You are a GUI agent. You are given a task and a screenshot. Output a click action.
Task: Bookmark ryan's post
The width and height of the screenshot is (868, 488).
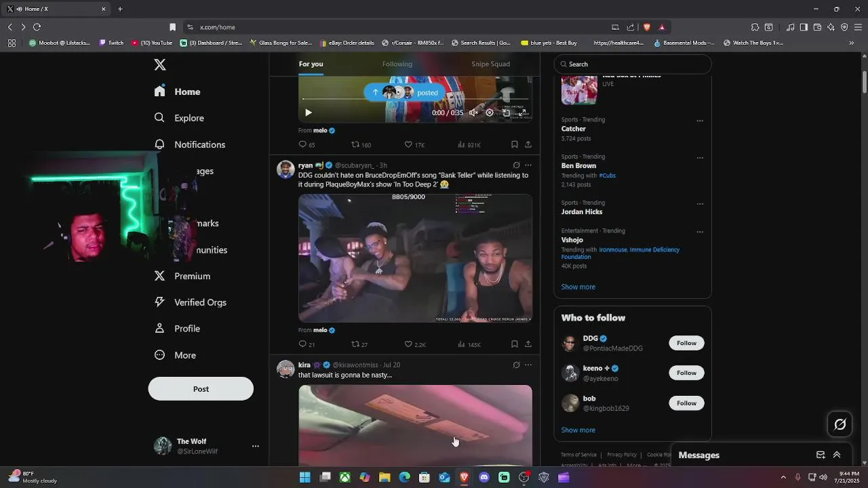tap(514, 344)
